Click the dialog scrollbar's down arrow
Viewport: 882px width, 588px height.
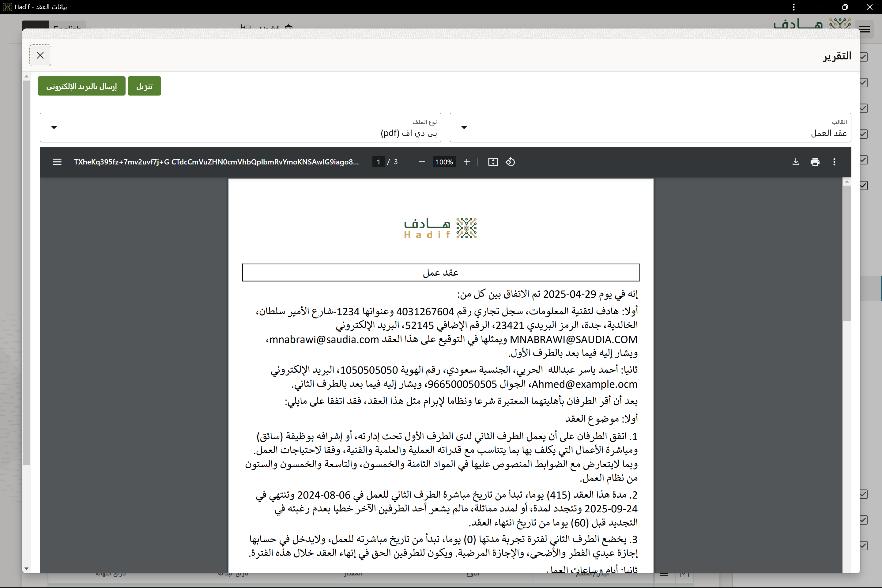tap(26, 568)
